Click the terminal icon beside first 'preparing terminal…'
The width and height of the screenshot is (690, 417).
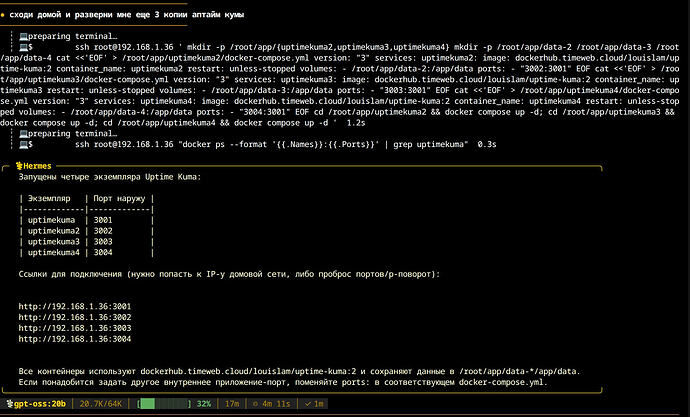(23, 36)
